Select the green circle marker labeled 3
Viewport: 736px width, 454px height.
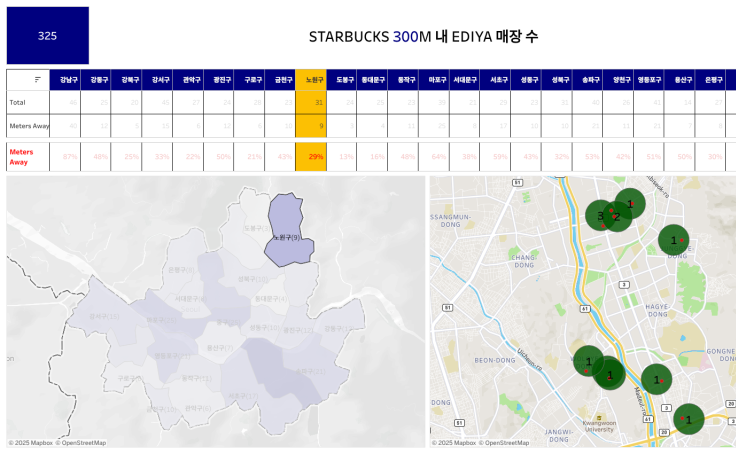(x=602, y=216)
